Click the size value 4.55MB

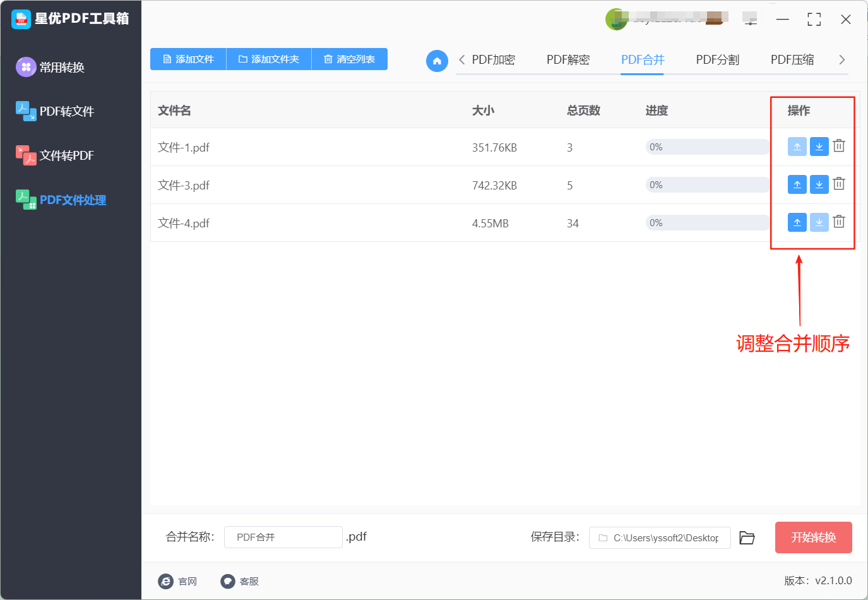[x=490, y=224]
